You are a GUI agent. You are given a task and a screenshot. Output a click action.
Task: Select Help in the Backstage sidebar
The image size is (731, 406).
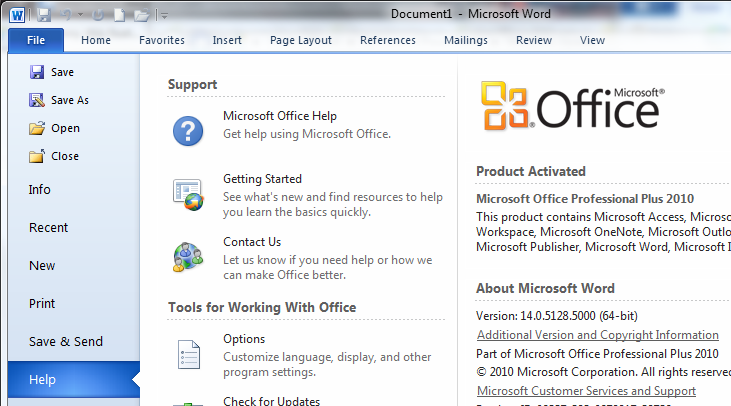coord(74,379)
